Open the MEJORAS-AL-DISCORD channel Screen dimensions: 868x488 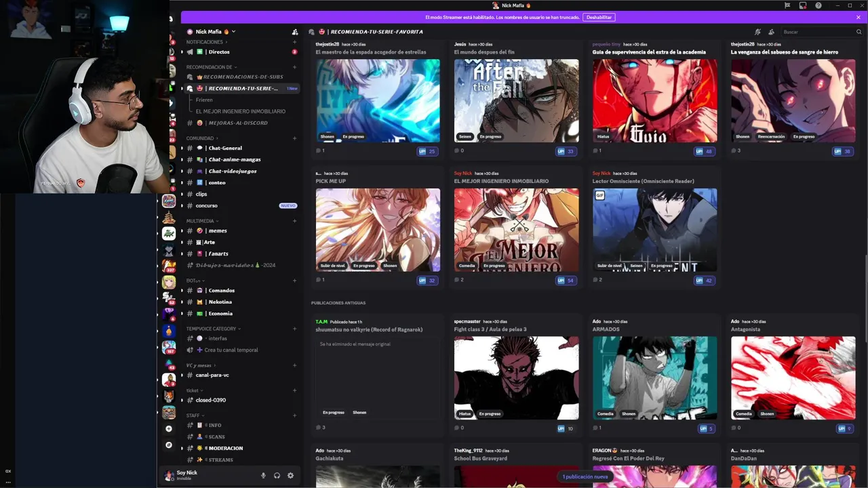point(241,123)
